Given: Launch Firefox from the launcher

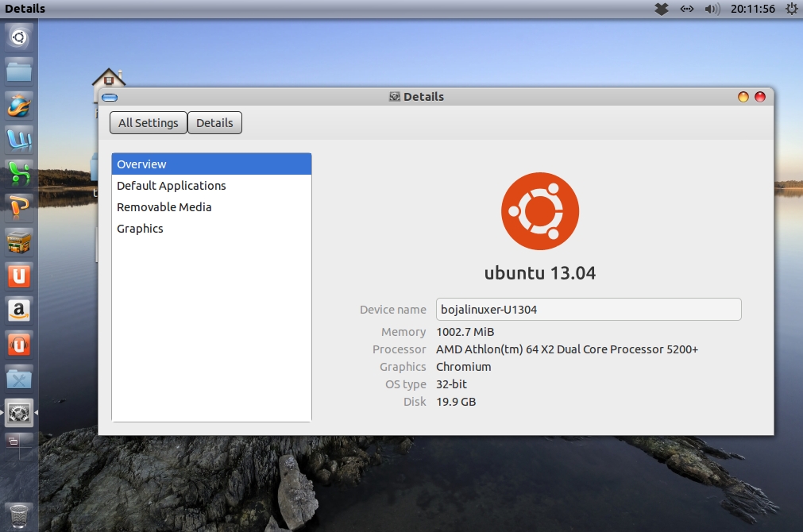Looking at the screenshot, I should [x=17, y=106].
